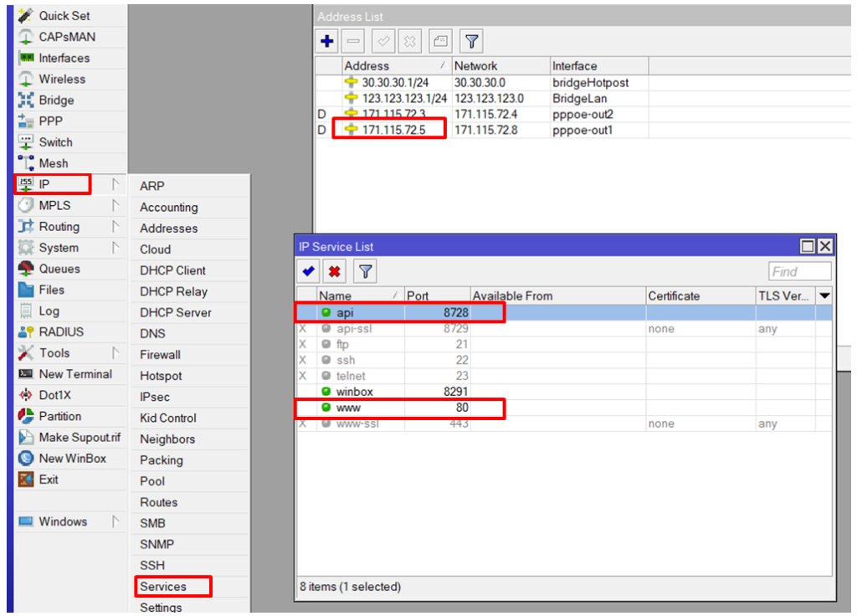
Task: Select the www service row
Action: [347, 408]
